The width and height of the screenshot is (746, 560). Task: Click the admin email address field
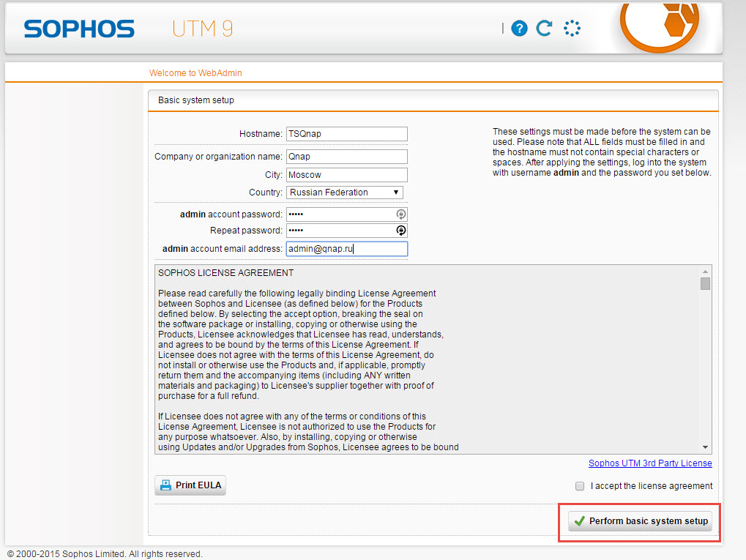click(x=347, y=249)
